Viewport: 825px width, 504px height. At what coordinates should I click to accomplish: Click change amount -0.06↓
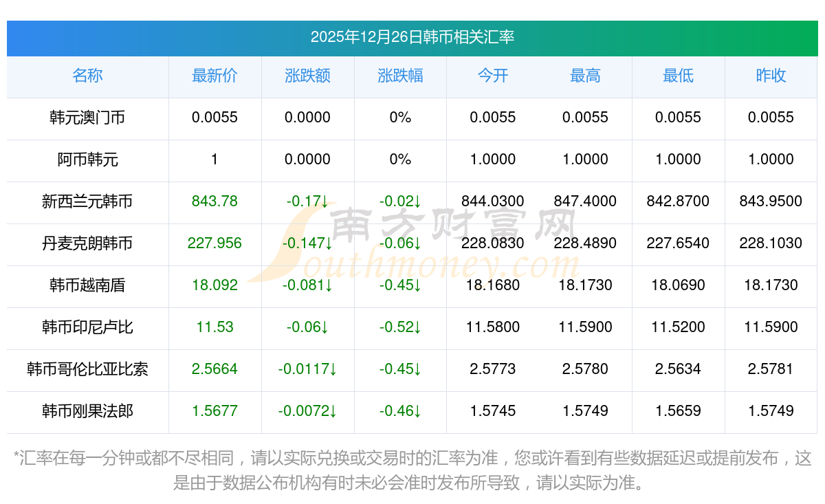[307, 327]
